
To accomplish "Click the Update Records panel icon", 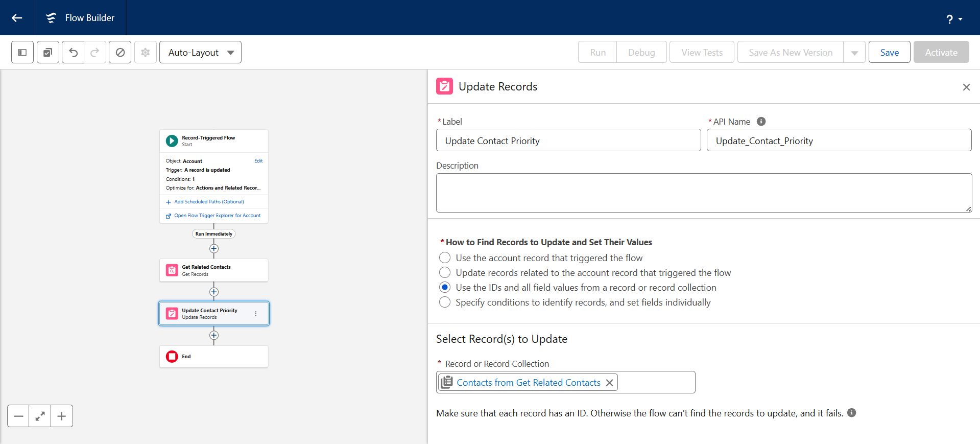I will click(x=444, y=86).
